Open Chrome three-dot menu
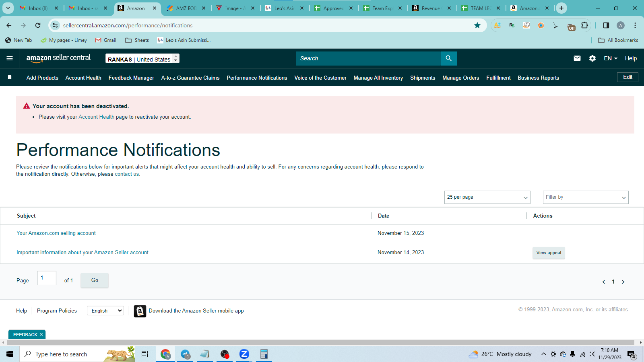 click(635, 25)
